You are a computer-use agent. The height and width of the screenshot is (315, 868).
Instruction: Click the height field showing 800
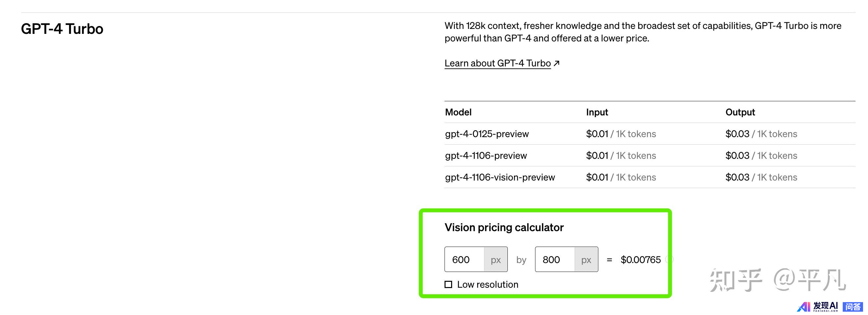[x=555, y=259]
